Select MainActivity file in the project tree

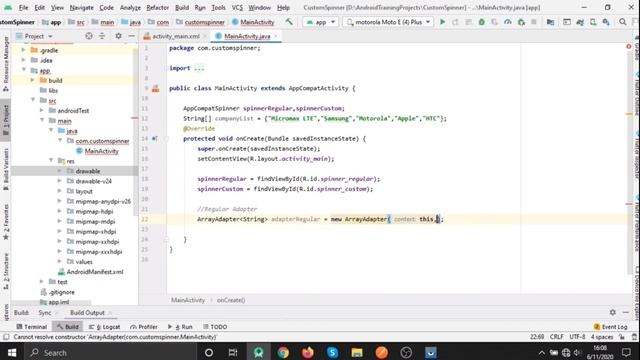(102, 151)
